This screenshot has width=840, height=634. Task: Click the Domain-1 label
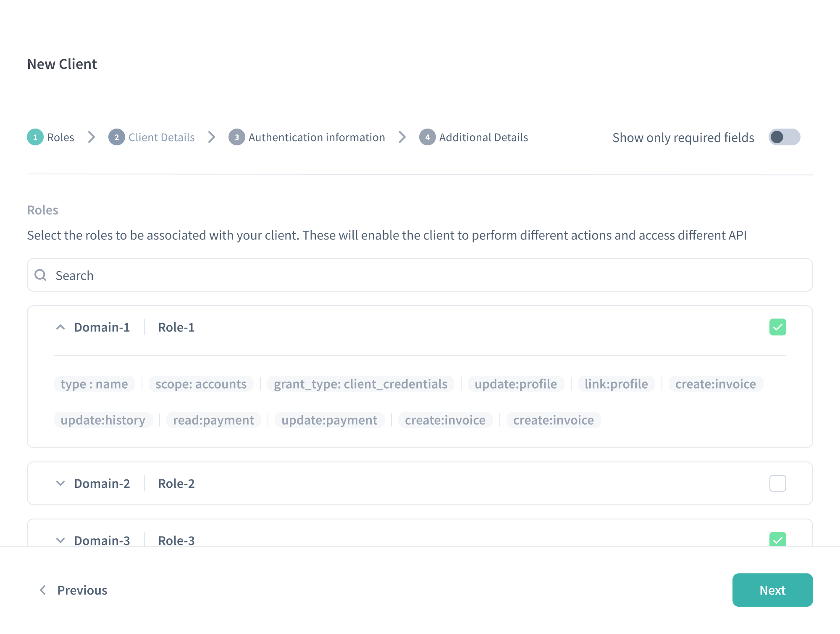pos(102,327)
